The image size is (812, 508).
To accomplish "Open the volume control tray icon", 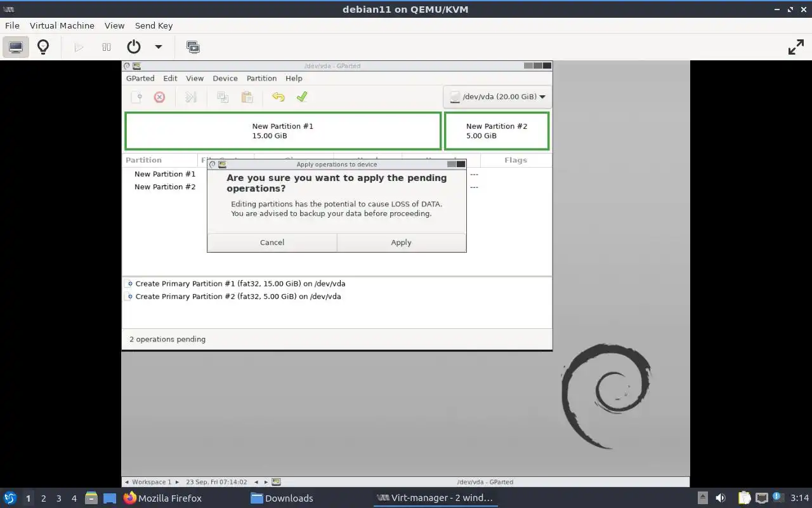I will [x=721, y=498].
